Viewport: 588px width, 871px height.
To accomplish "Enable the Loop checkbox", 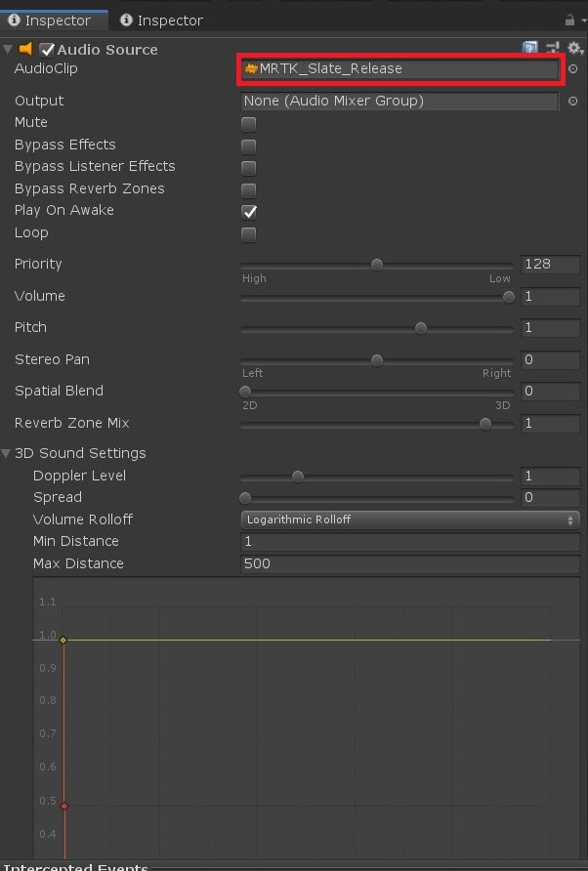I will coord(249,233).
